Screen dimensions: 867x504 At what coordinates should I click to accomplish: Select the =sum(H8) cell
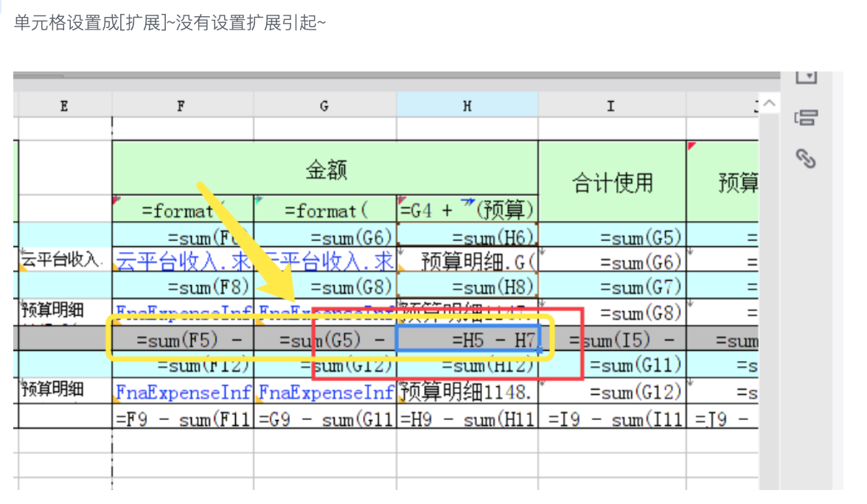pyautogui.click(x=467, y=286)
